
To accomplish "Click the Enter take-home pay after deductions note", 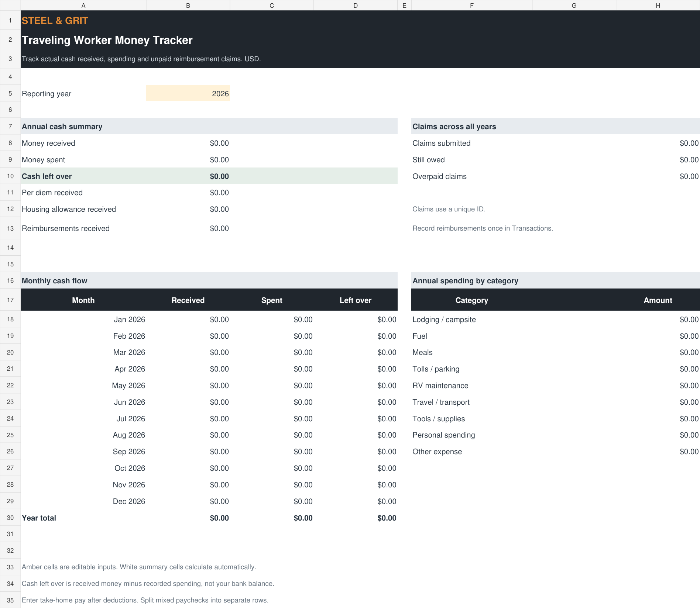I will [x=145, y=600].
